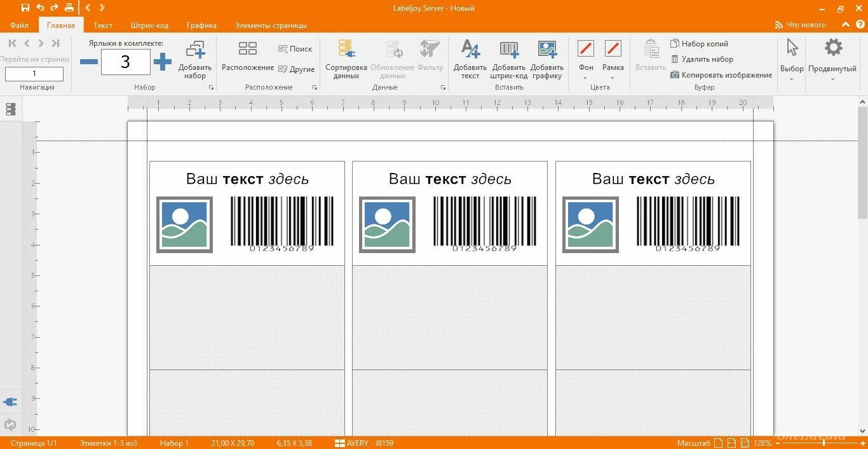Image resolution: width=868 pixels, height=449 pixels.
Task: Click the Поиск layout search button
Action: pyautogui.click(x=295, y=49)
